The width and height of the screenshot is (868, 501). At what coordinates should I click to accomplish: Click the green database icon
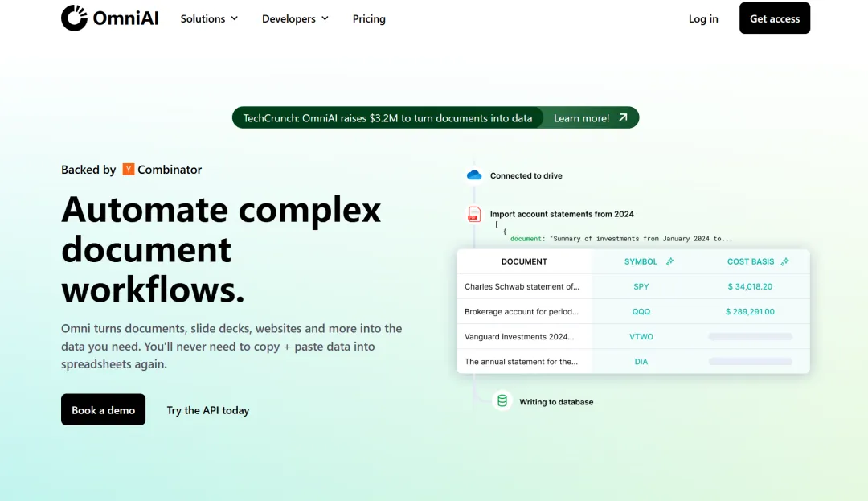[502, 400]
